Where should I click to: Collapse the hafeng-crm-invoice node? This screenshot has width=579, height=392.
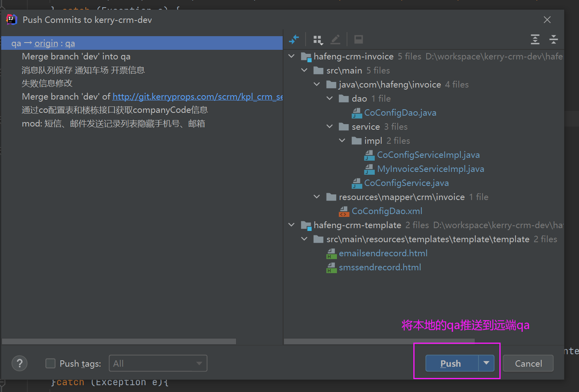(x=292, y=56)
